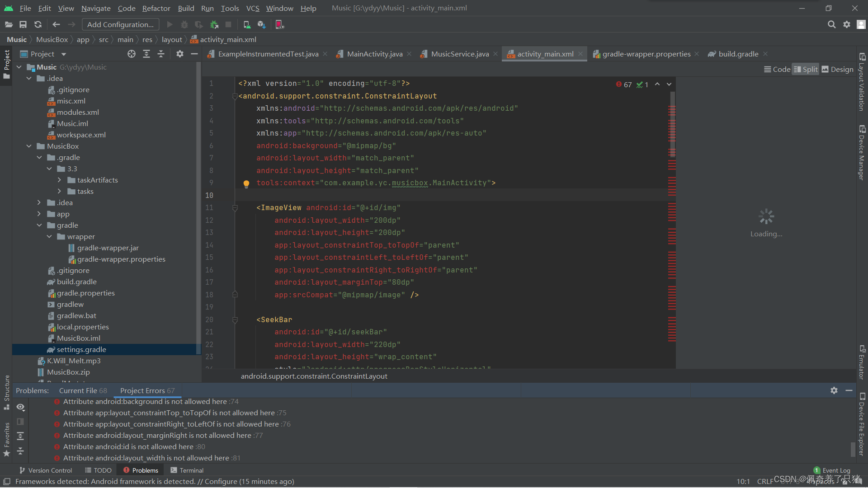The height and width of the screenshot is (488, 868).
Task: Switch to the MusicService.java tab
Action: 459,54
